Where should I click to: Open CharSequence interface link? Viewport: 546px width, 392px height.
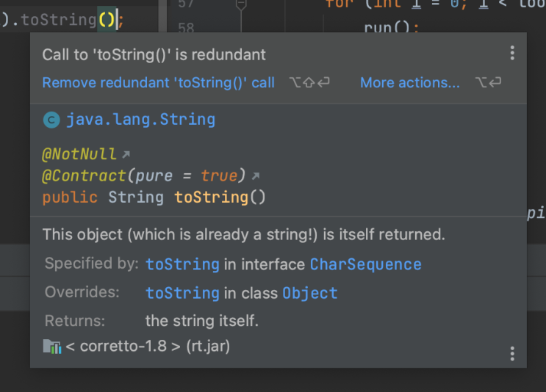coord(366,264)
